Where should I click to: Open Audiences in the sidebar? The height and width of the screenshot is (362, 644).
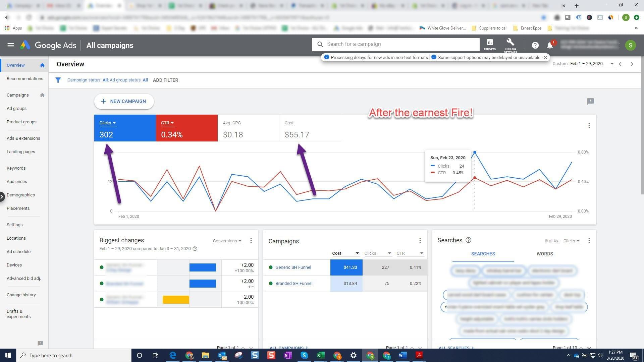(x=17, y=182)
